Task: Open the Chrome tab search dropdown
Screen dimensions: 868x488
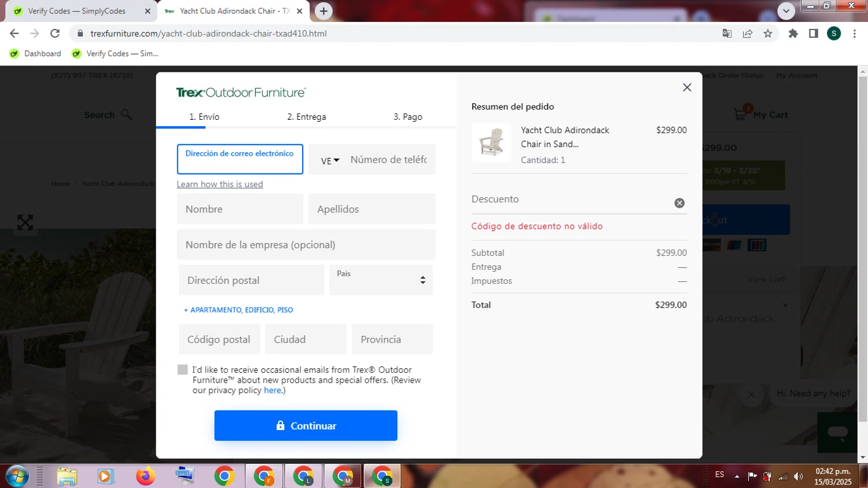Action: coord(786,11)
